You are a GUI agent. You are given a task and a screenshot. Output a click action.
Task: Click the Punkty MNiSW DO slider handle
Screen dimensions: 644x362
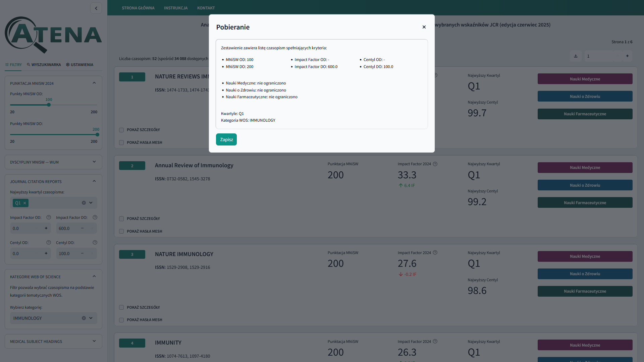point(97,135)
